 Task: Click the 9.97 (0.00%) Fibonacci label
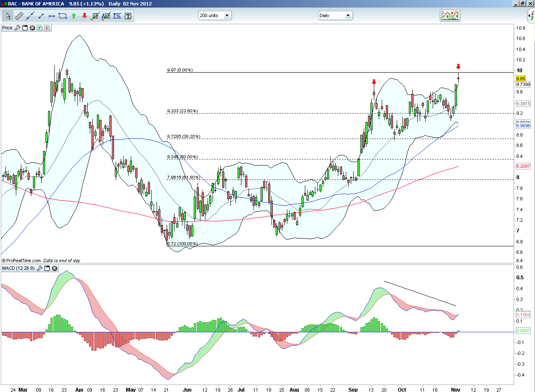pyautogui.click(x=180, y=70)
